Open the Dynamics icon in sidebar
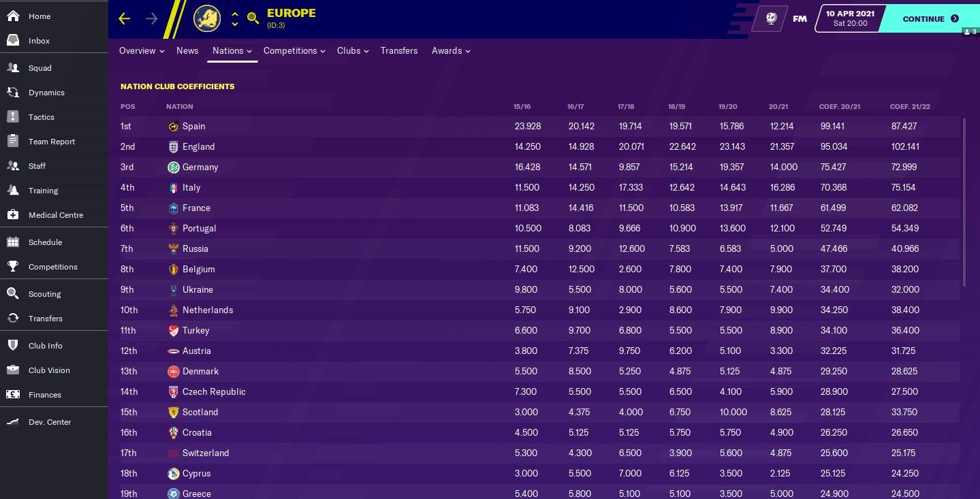The image size is (980, 499). (x=13, y=92)
